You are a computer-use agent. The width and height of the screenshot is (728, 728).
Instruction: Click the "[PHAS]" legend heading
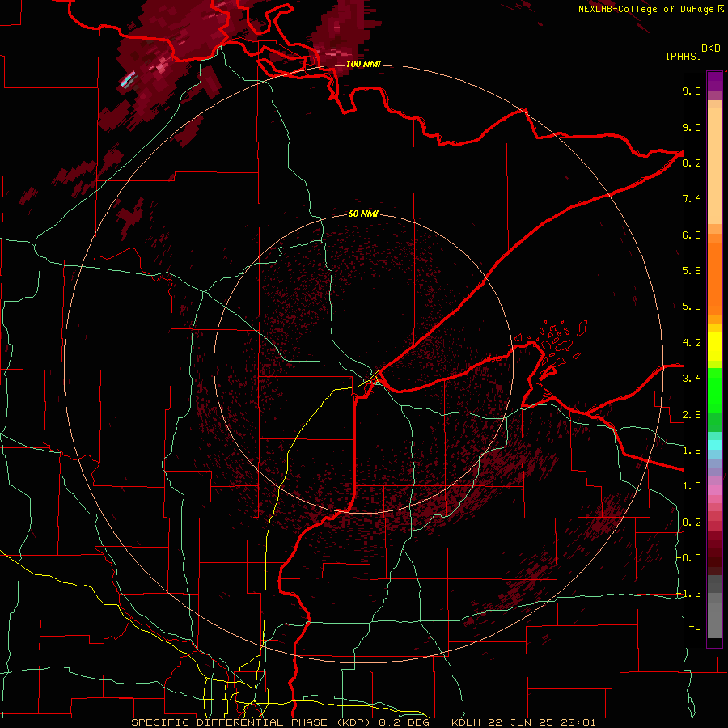[684, 56]
